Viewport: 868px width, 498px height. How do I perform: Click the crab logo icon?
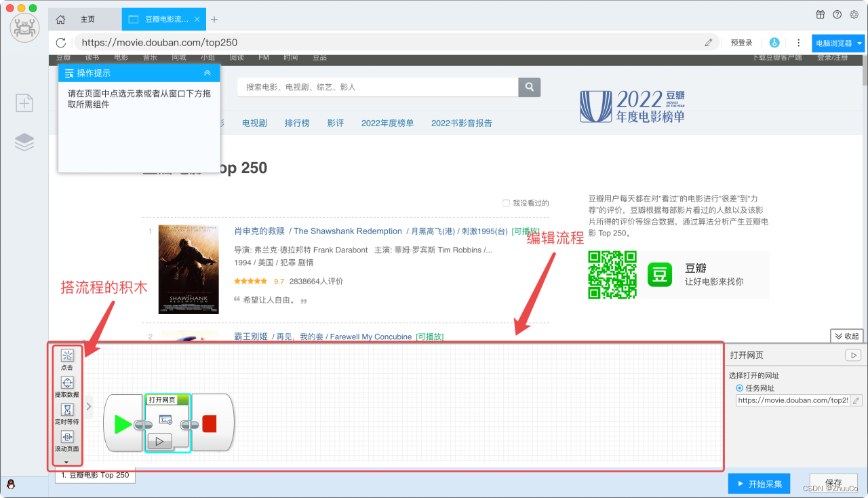24,28
